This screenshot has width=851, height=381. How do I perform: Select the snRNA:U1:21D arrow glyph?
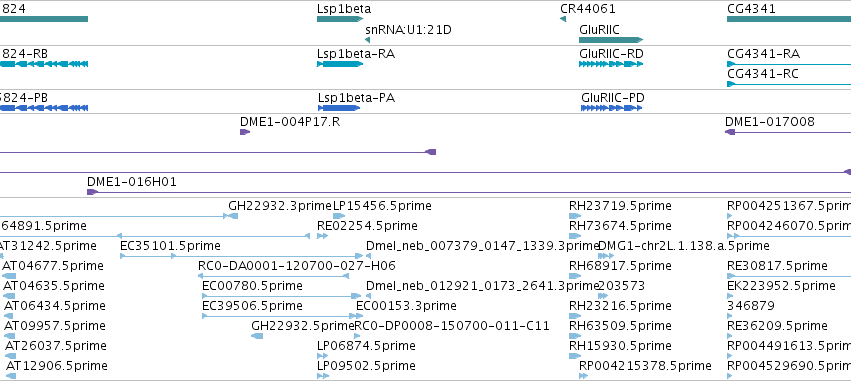367,40
